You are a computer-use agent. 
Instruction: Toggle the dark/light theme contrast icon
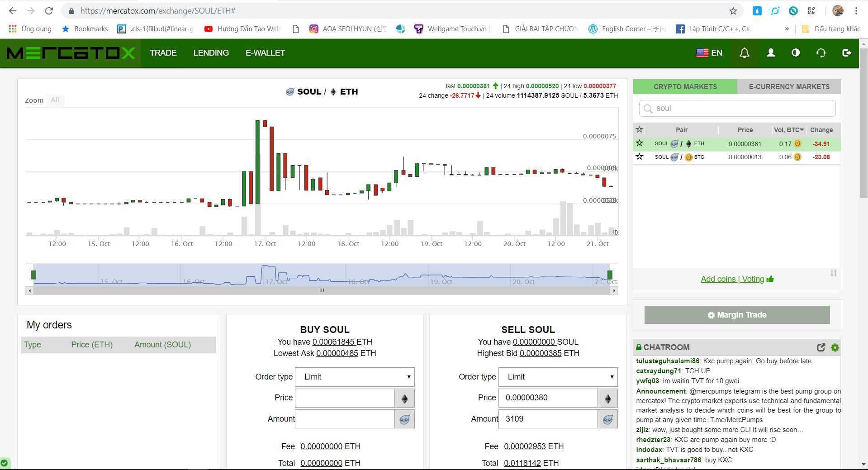796,53
